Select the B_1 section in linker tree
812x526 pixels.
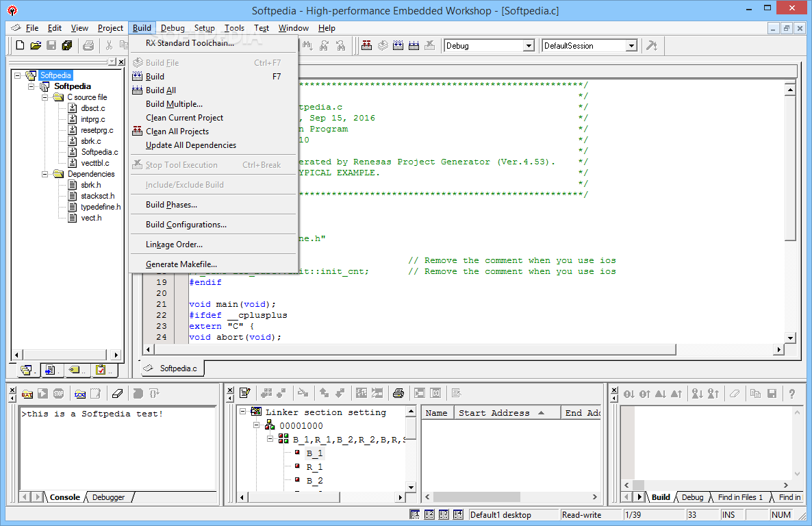pos(314,453)
